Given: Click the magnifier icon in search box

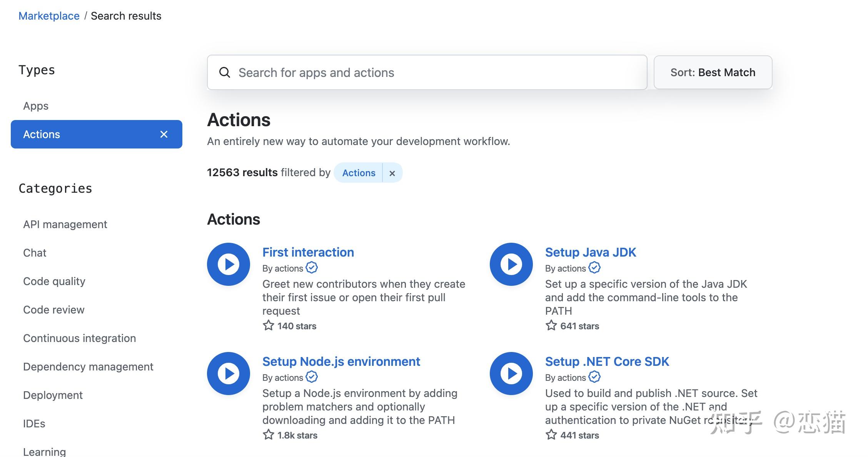Looking at the screenshot, I should (225, 72).
